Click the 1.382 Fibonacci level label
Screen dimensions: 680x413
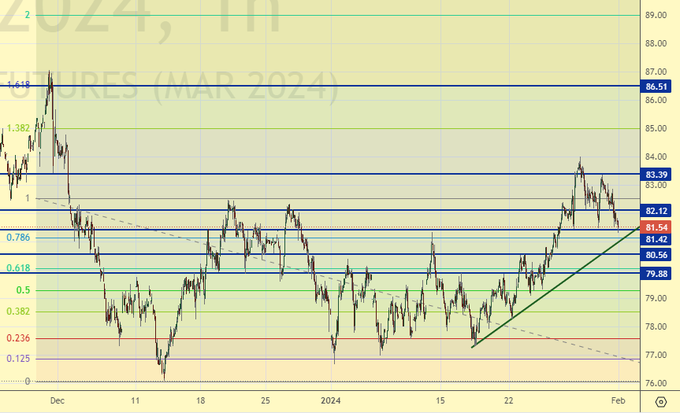(x=17, y=128)
